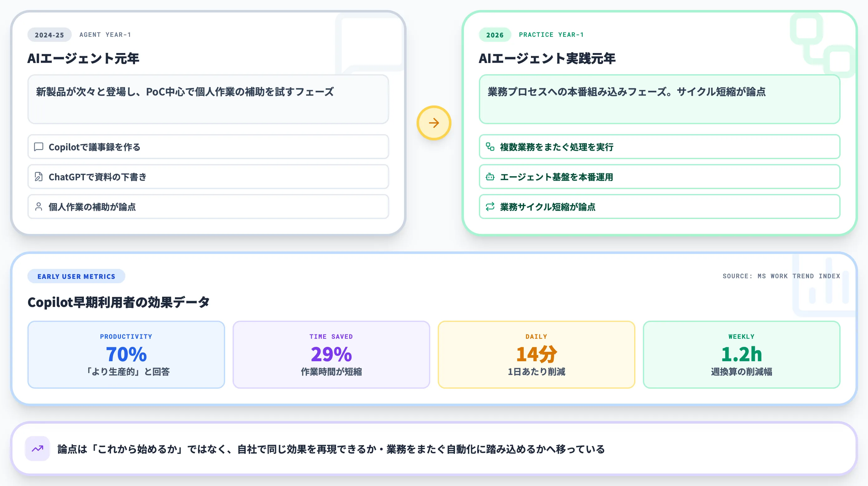Click the description starting 業務プロセスへの本番組み込み

[627, 92]
